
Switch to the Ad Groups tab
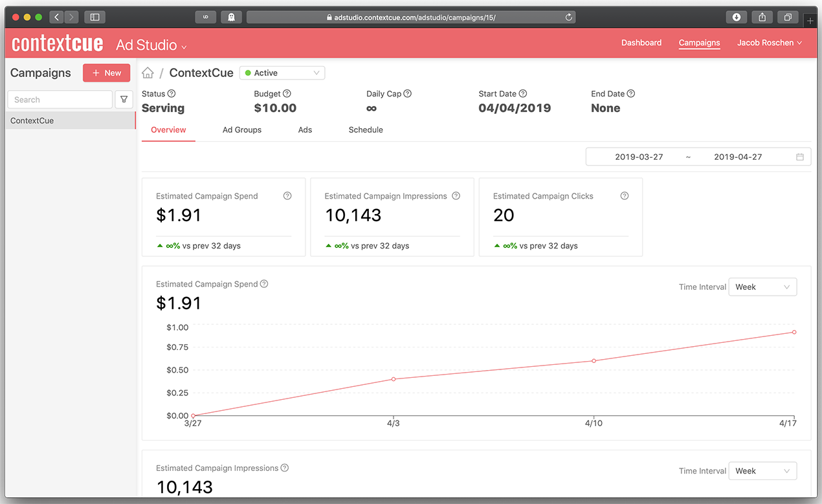[242, 130]
